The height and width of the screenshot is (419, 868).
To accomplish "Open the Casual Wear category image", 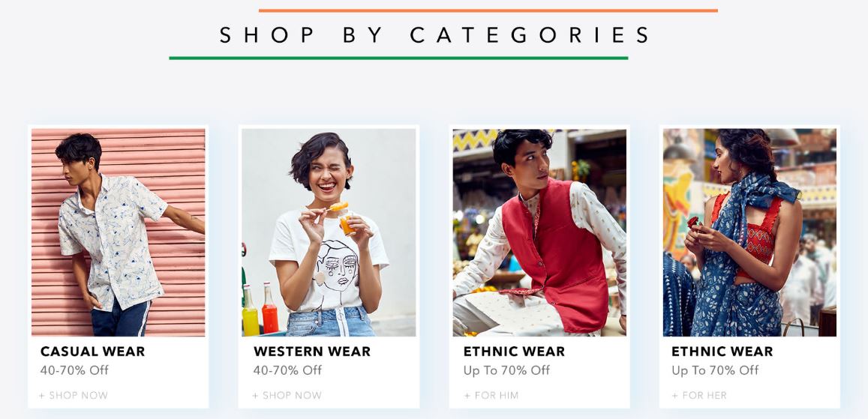I will coord(118,232).
